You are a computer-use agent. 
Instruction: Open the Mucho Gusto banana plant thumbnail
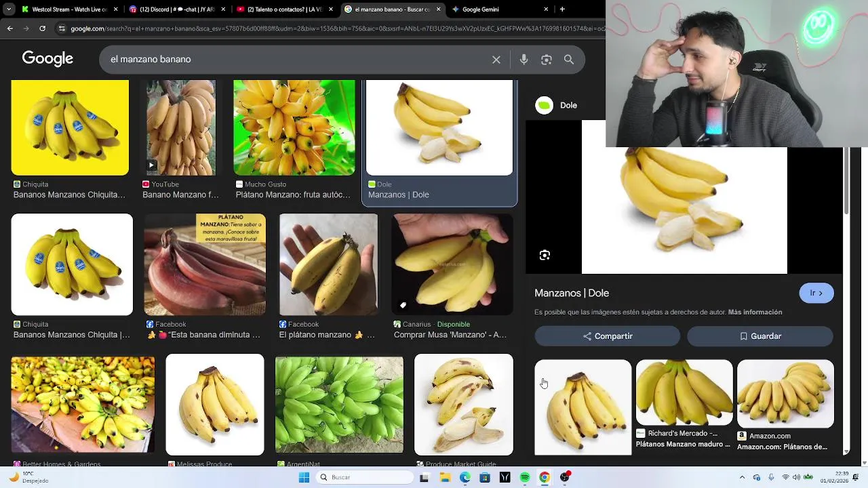click(294, 127)
